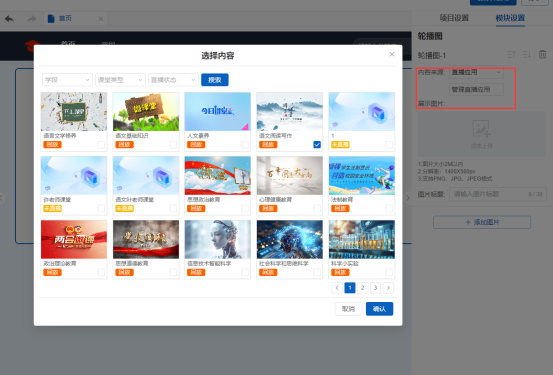Click the carousel next arrow beside the canvas
Viewport: 553px width, 375px height.
408,198
